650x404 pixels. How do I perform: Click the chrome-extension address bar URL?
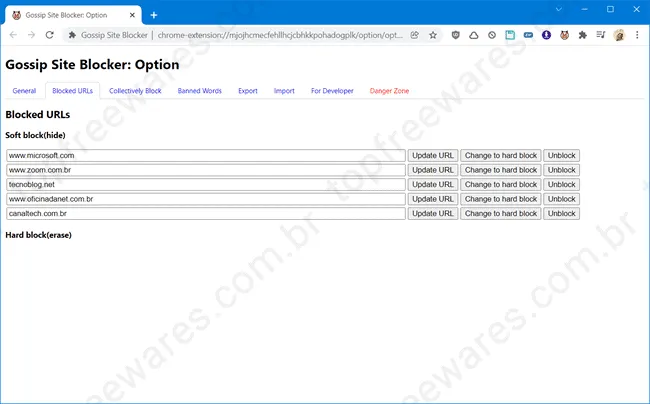(x=280, y=35)
